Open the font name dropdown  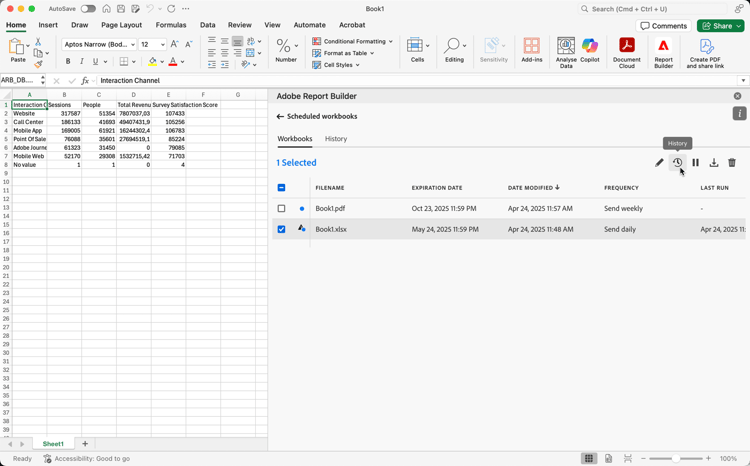pyautogui.click(x=132, y=45)
